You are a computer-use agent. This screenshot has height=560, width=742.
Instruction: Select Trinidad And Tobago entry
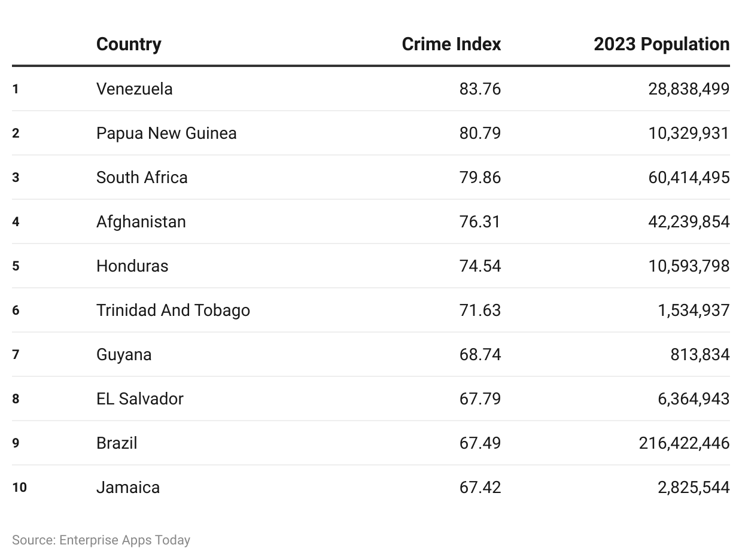tap(173, 310)
